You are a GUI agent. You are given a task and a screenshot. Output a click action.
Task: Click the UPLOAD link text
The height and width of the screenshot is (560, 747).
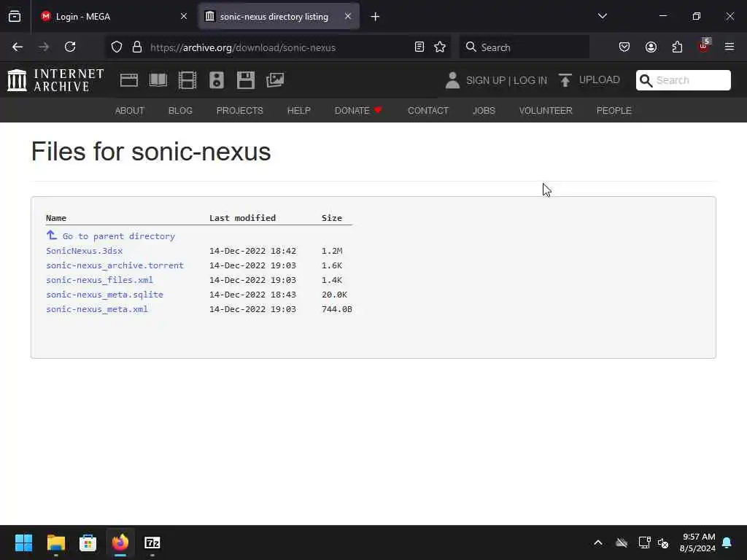pos(600,80)
